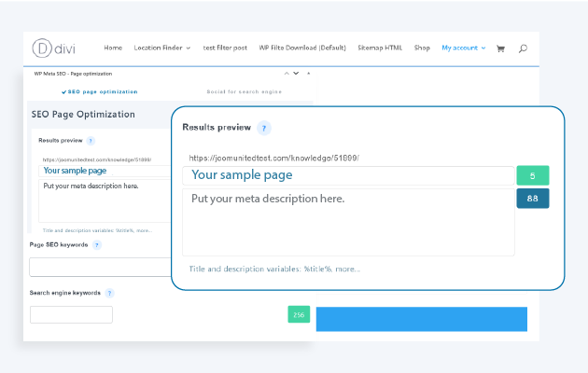Open the Shop menu item
Viewport: 588px width, 373px height.
click(422, 48)
